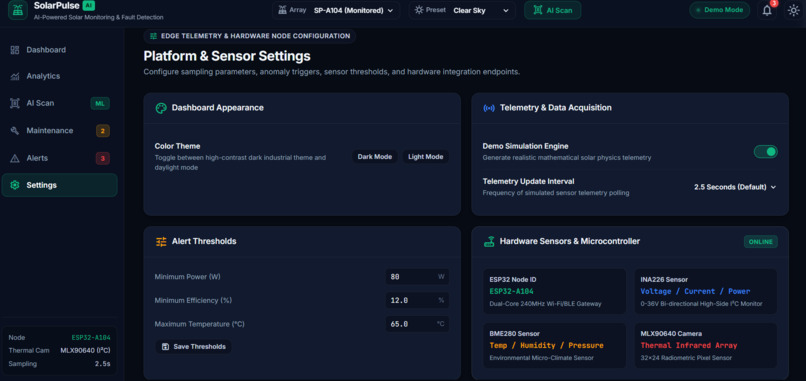This screenshot has width=806, height=381.
Task: Open AI Scan page from sidebar
Action: 60,103
